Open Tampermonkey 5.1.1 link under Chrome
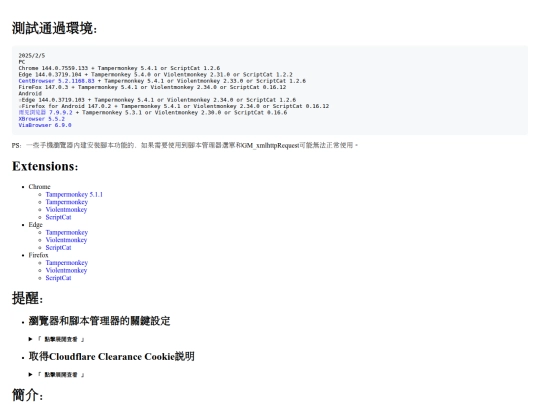 tap(74, 195)
